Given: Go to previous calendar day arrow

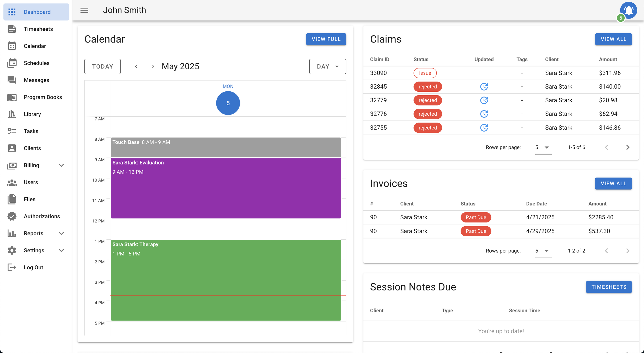Looking at the screenshot, I should [136, 66].
